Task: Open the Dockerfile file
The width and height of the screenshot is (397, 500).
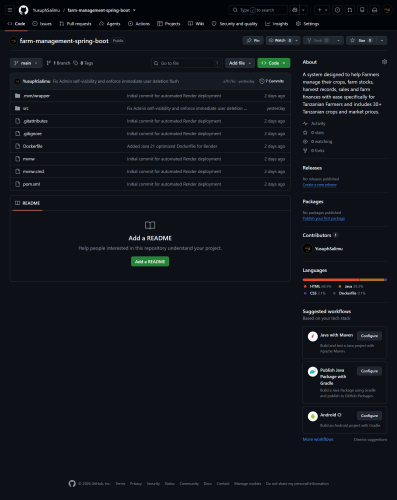Action: click(33, 146)
